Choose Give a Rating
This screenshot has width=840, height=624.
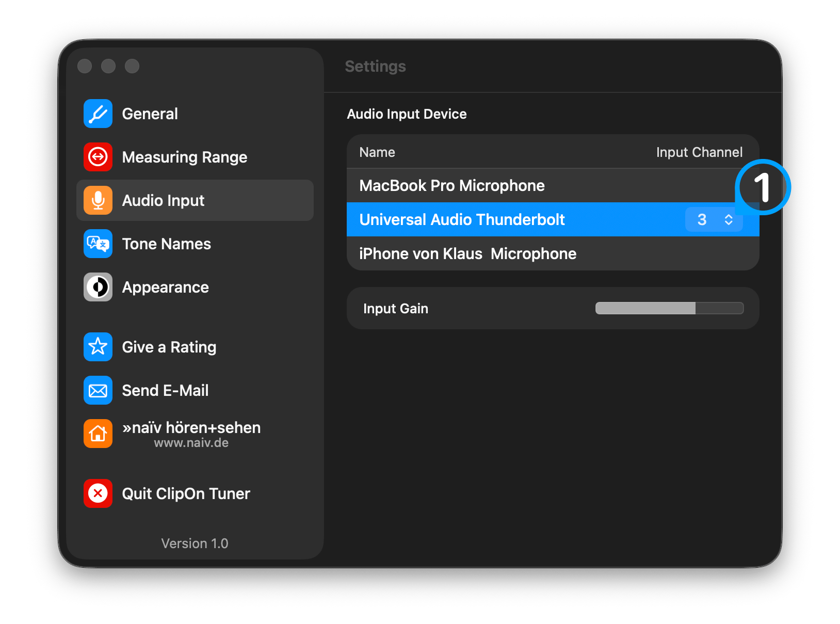point(195,347)
